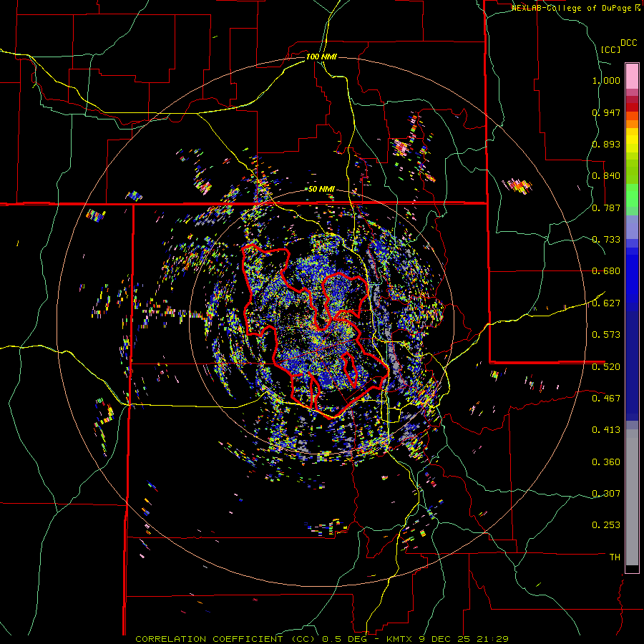Click the 0.840 scale value
This screenshot has height=644, width=644.
point(606,176)
